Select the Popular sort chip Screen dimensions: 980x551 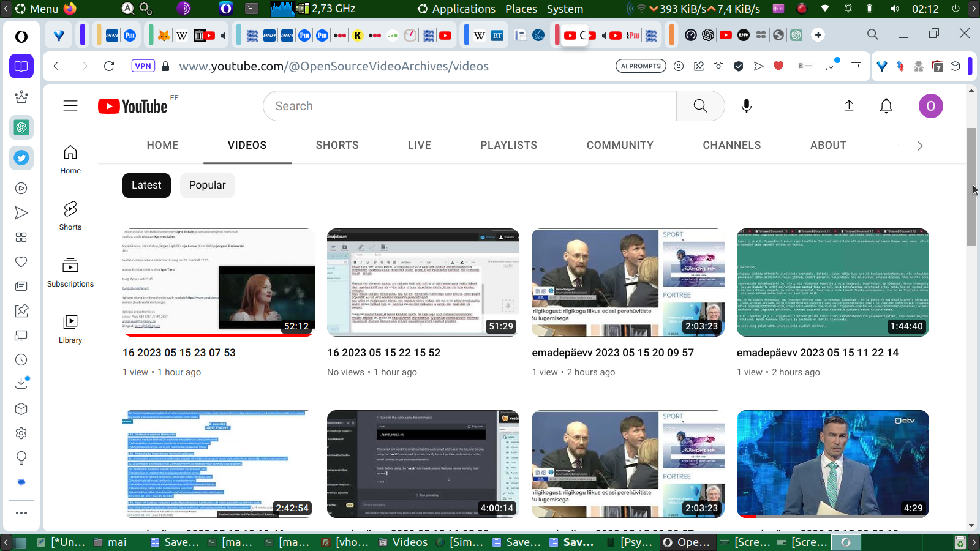[207, 185]
